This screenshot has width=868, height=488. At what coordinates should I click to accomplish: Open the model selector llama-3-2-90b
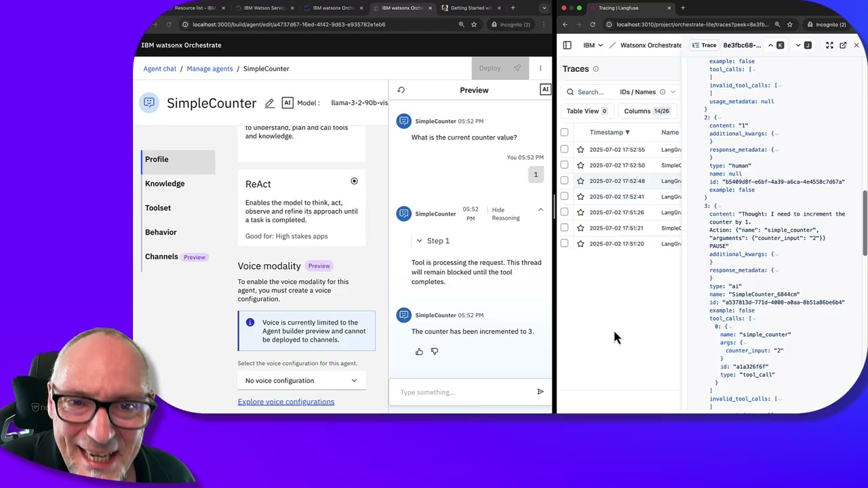click(359, 103)
